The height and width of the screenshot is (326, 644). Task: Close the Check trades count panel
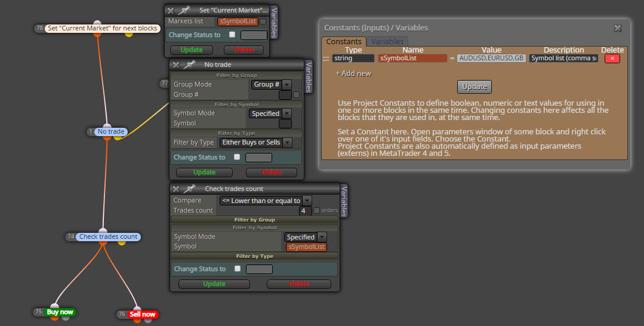(176, 189)
